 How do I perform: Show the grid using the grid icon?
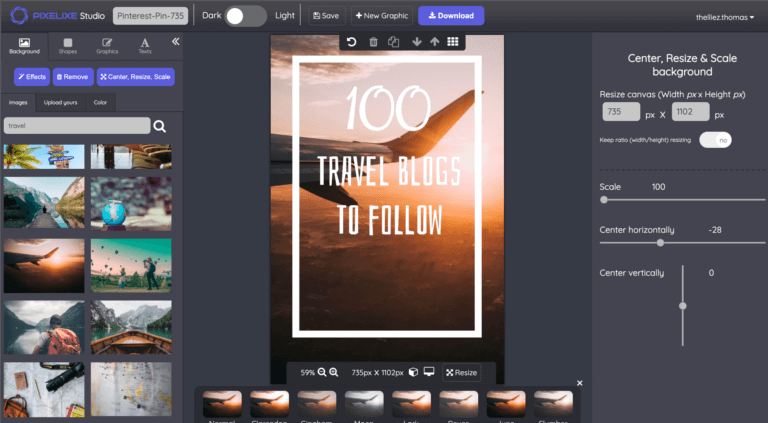tap(453, 42)
